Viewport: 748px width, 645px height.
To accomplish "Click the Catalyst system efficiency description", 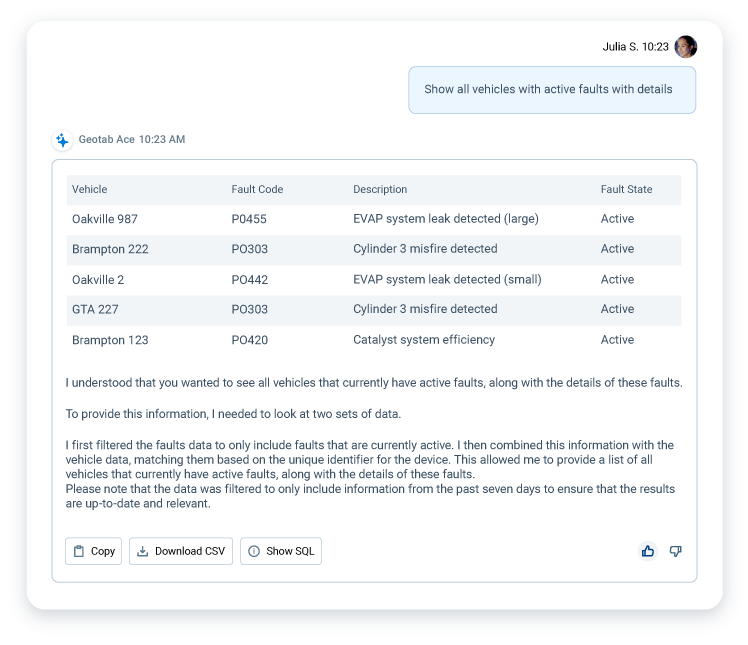I will pyautogui.click(x=424, y=340).
